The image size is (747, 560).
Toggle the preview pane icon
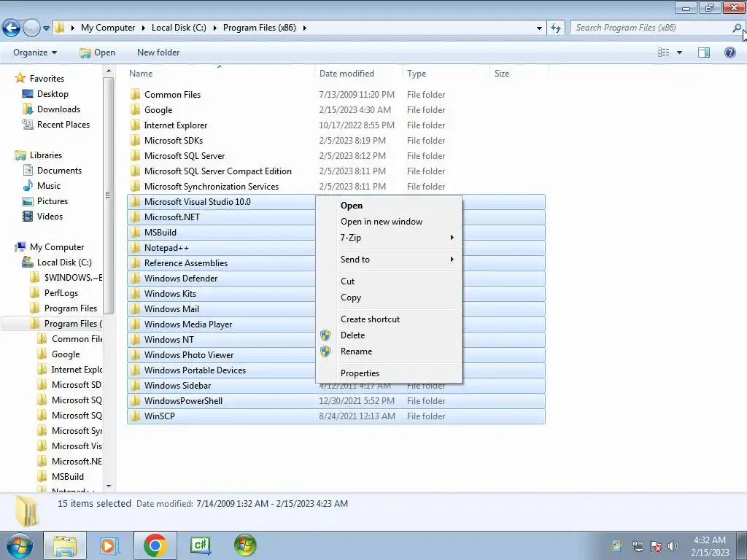pyautogui.click(x=704, y=52)
